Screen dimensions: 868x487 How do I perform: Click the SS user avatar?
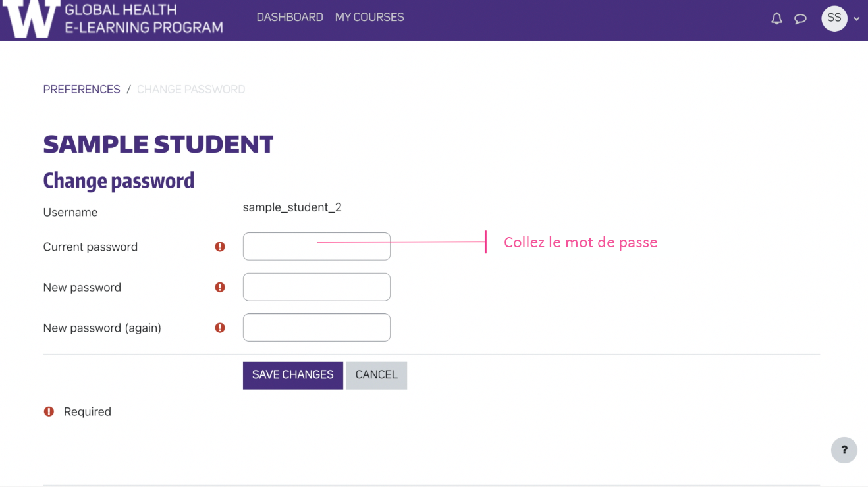pyautogui.click(x=834, y=18)
